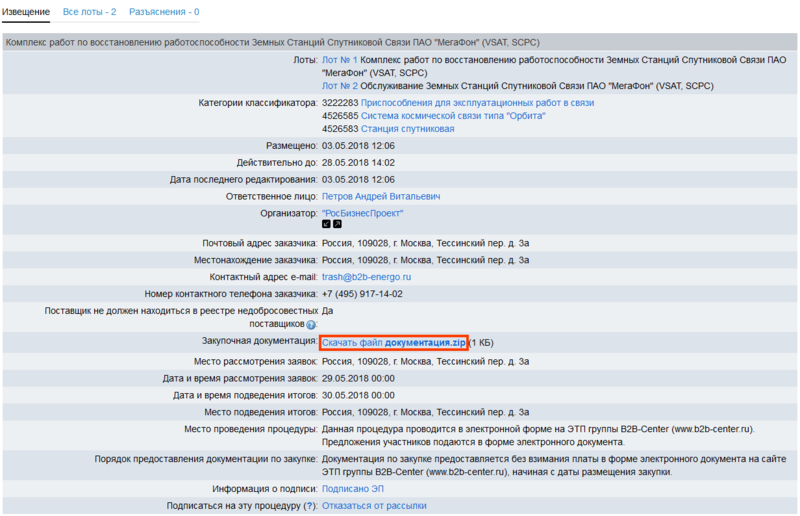Click the (?) help mark beside 'Подписаться на эту процедуру'
This screenshot has height=516, width=800.
tap(308, 506)
